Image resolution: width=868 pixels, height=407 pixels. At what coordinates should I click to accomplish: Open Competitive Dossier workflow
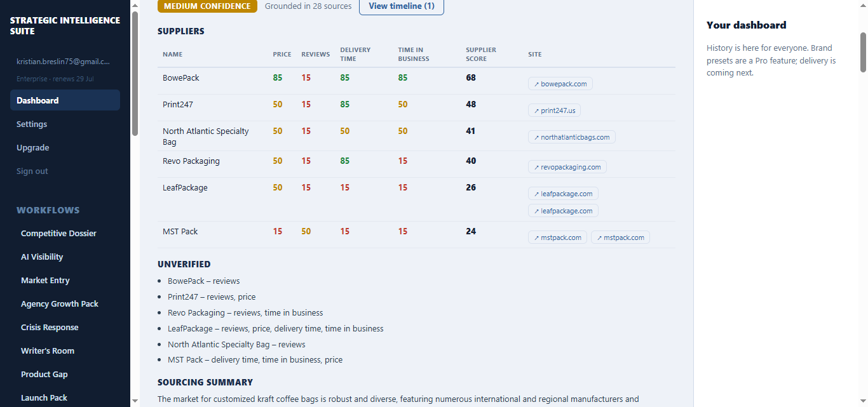(58, 233)
